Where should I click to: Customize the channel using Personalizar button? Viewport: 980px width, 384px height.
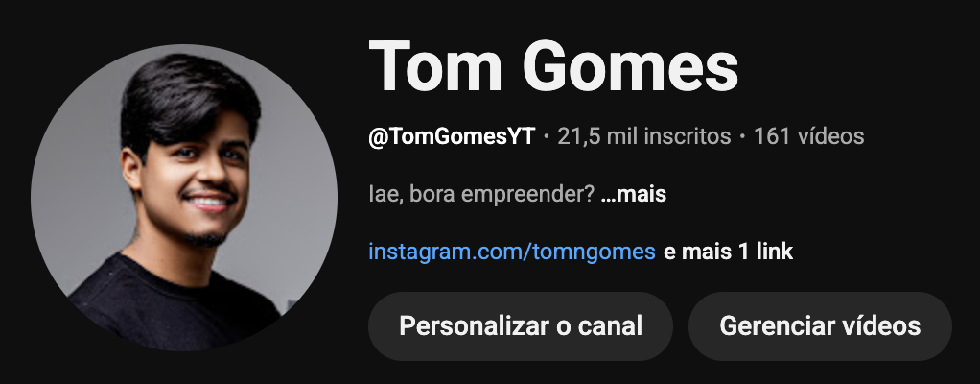point(520,325)
